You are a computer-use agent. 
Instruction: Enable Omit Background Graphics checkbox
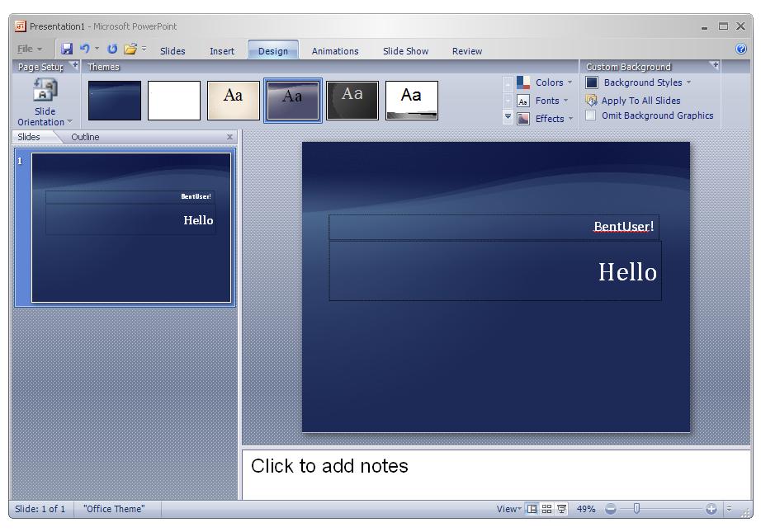(x=591, y=115)
